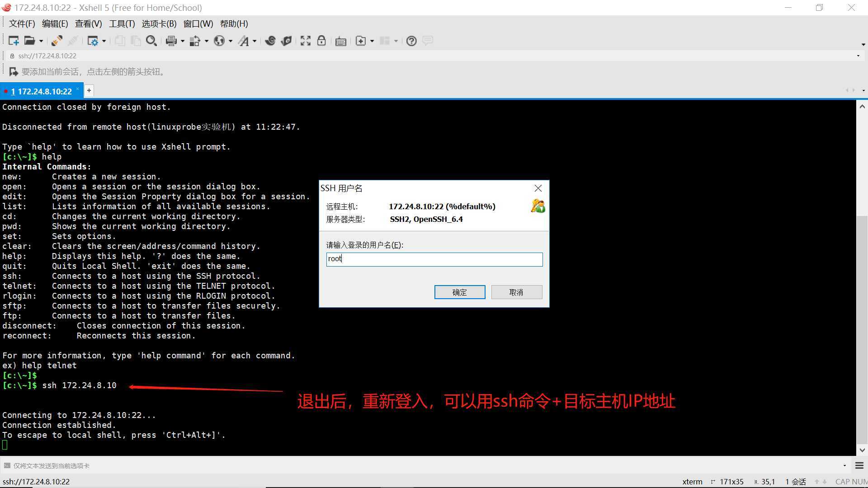Expand the compose bar dropdown arrow
This screenshot has height=488, width=868.
844,465
